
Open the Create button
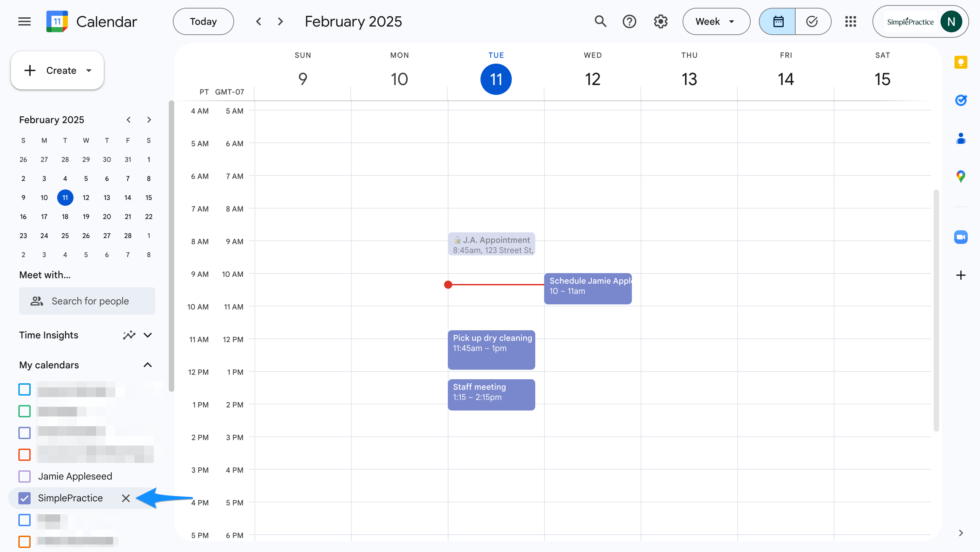click(x=57, y=71)
